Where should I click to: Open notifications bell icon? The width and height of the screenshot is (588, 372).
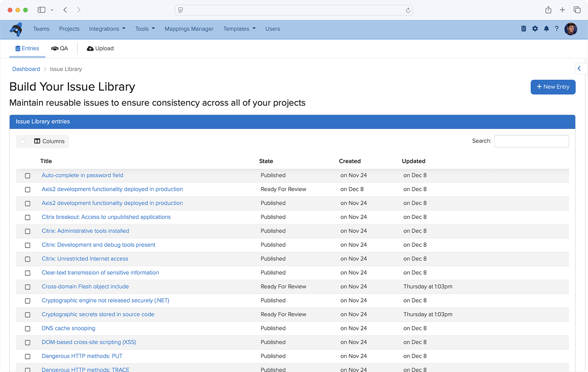click(546, 29)
